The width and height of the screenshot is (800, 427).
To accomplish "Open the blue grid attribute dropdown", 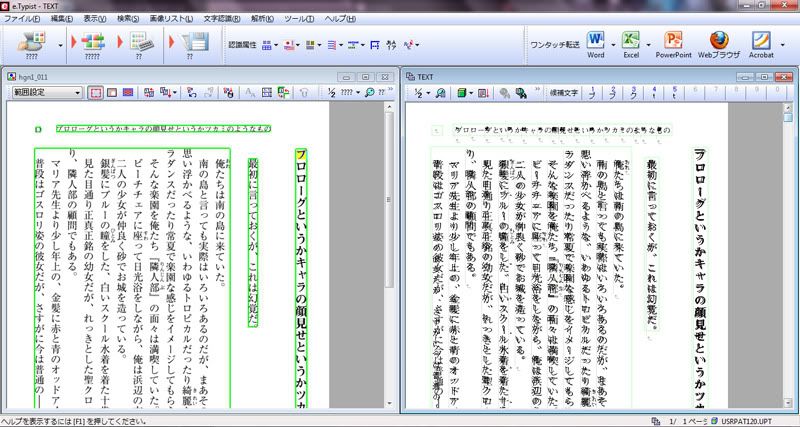I will [x=276, y=45].
